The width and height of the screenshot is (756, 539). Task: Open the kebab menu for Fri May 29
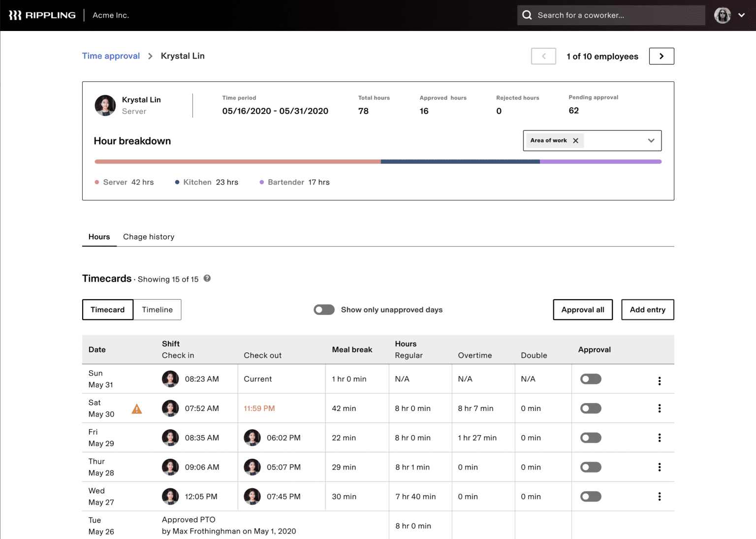tap(660, 438)
